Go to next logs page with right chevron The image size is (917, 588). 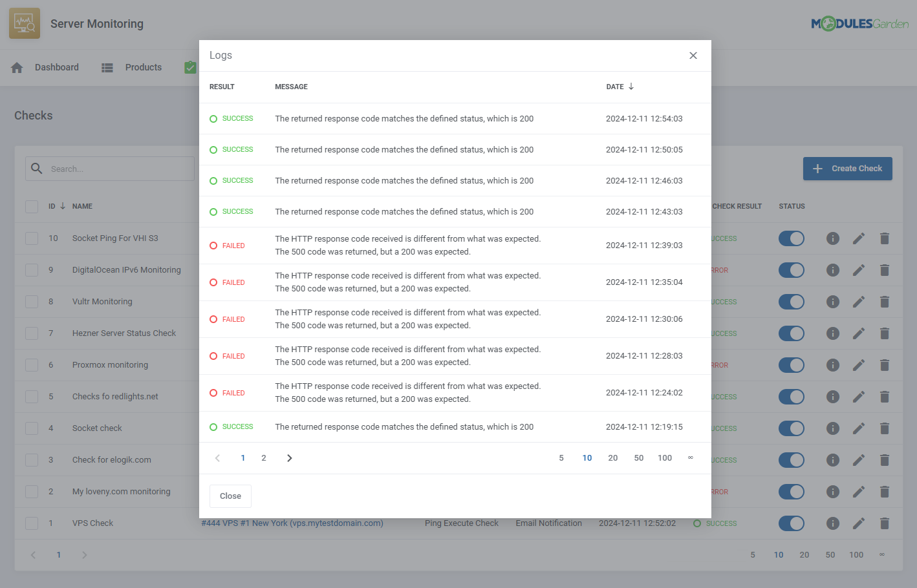289,457
